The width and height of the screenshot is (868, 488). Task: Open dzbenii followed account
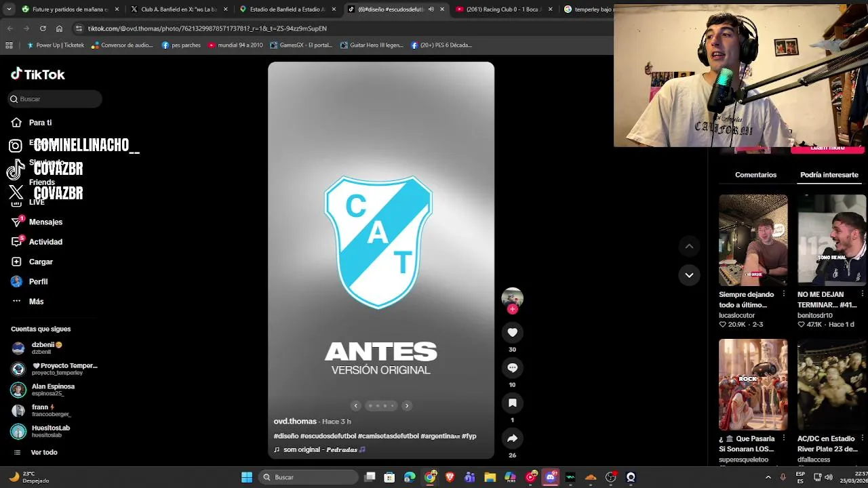tap(38, 348)
